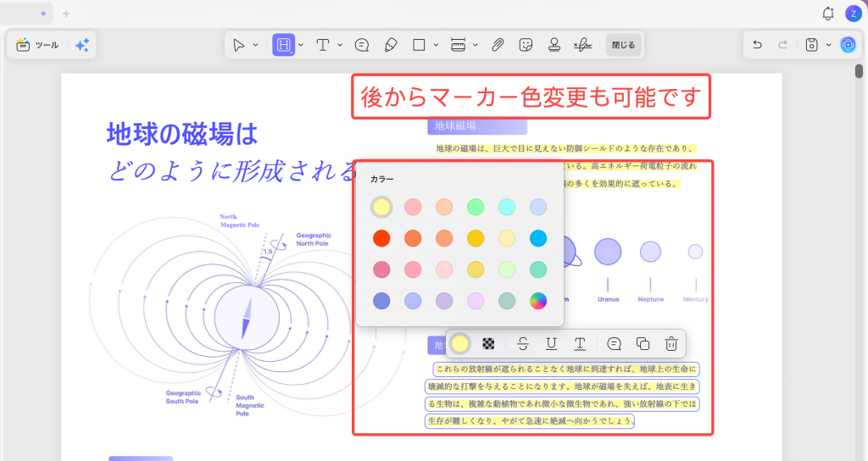
Task: Click the Geographic North Pole label
Action: (x=314, y=239)
